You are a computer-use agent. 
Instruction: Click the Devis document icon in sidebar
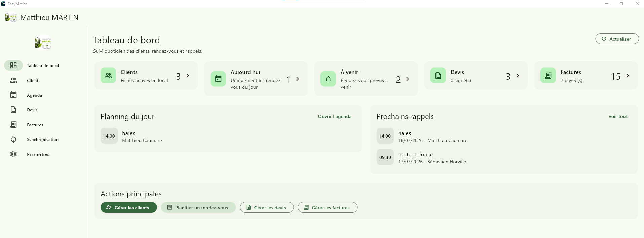(x=13, y=110)
